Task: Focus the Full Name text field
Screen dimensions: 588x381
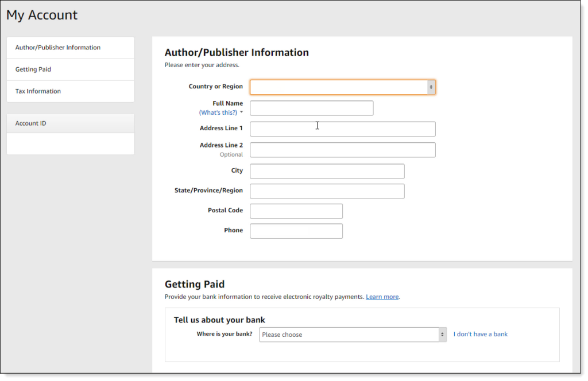Action: pyautogui.click(x=311, y=108)
